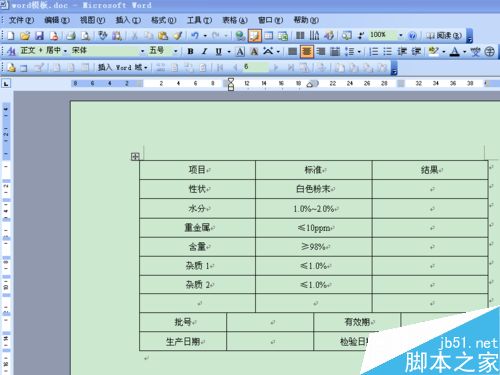The height and width of the screenshot is (375, 500).
Task: Open font color dropdown arrow
Action: [464, 52]
